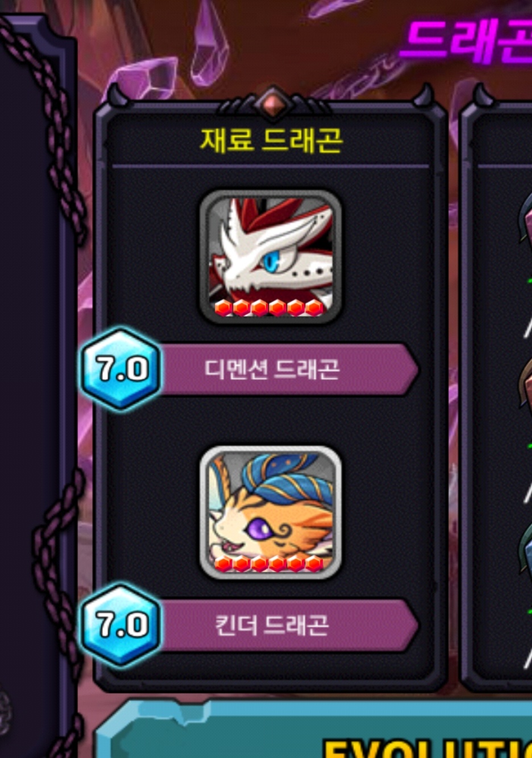Screen dimensions: 532x758
Task: Click the purple 드래곤 title text
Action: [466, 40]
